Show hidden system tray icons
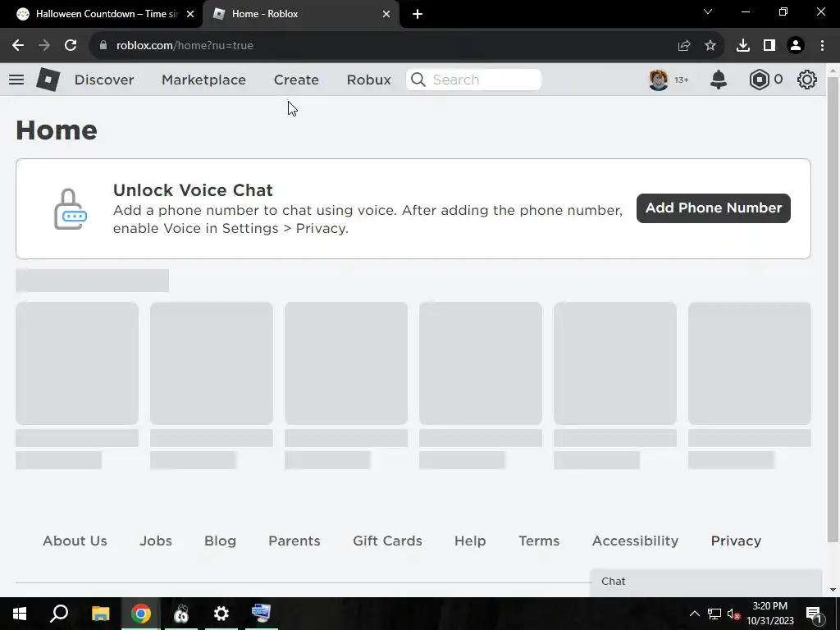The height and width of the screenshot is (630, 840). [694, 614]
